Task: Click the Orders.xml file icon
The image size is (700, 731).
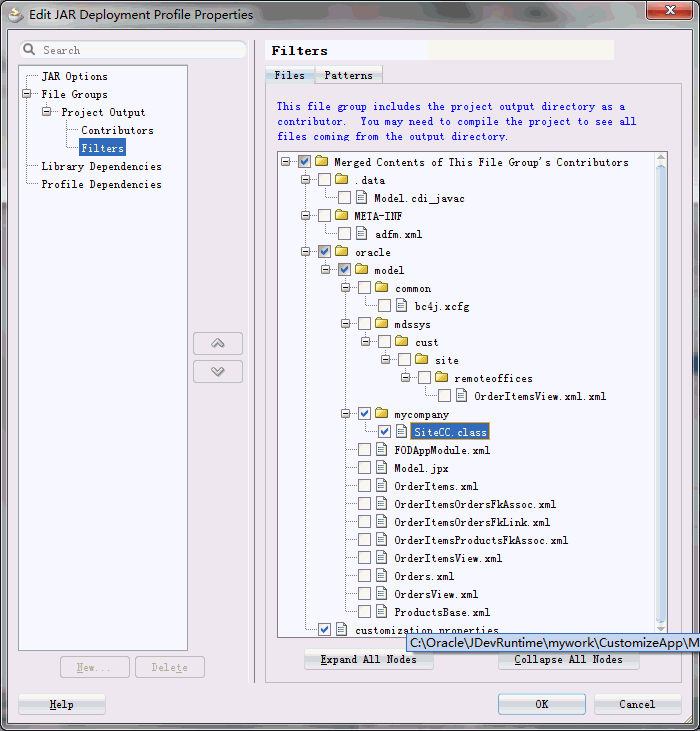Action: [382, 576]
